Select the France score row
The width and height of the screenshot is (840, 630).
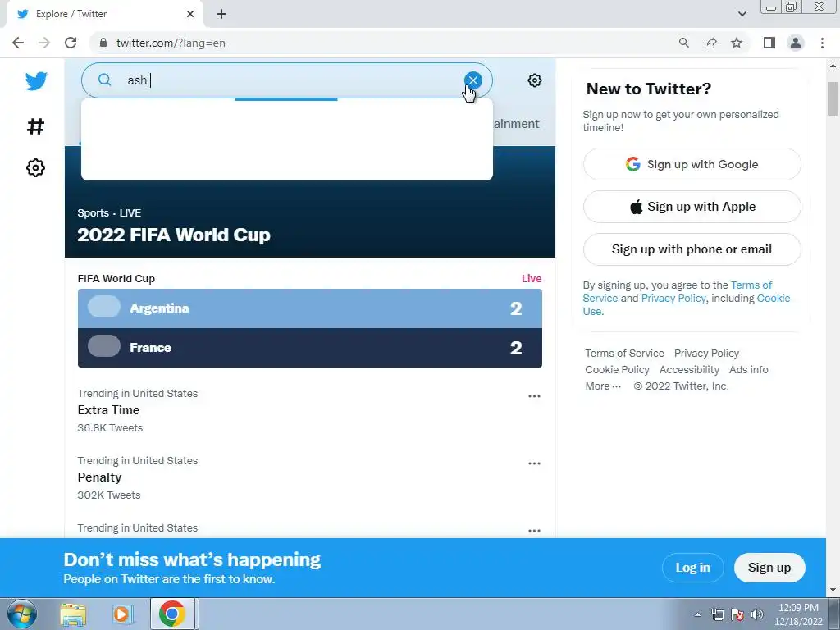tap(309, 348)
